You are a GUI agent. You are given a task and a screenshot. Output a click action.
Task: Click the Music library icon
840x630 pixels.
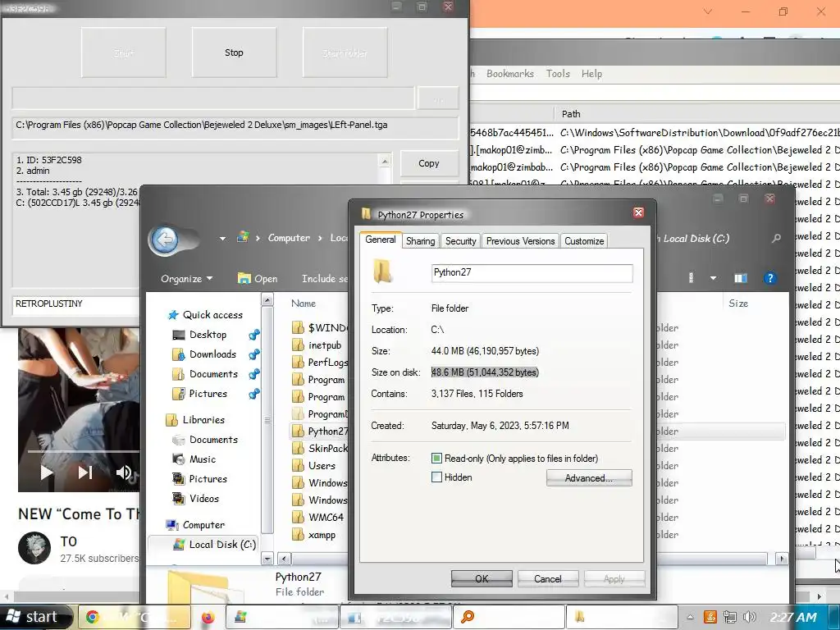tap(178, 459)
